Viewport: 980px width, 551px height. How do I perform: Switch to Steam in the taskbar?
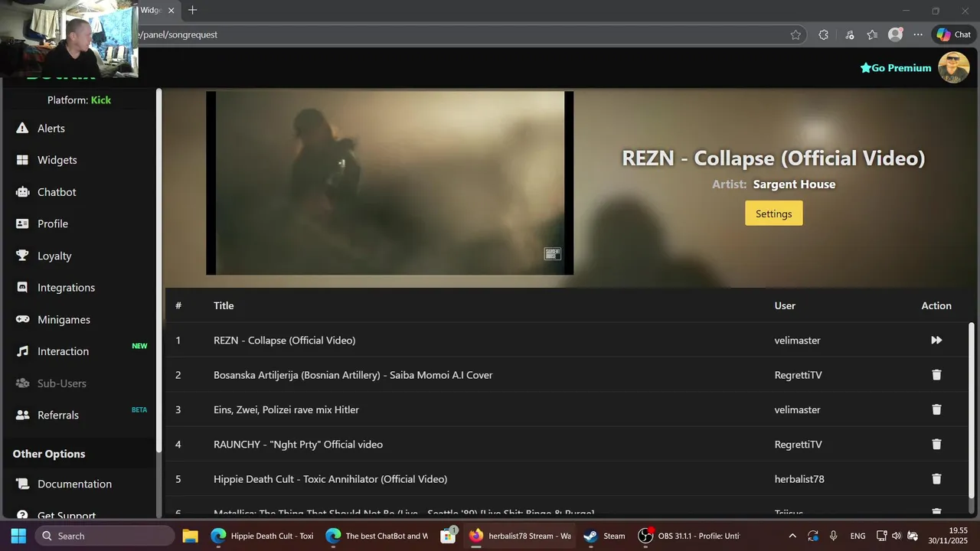pyautogui.click(x=604, y=536)
